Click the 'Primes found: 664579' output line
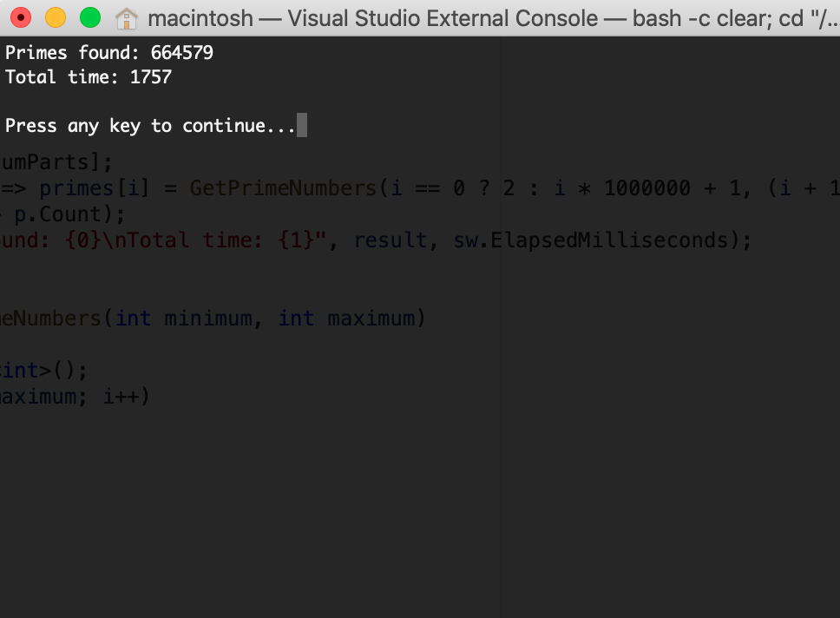The image size is (840, 618). 109,53
